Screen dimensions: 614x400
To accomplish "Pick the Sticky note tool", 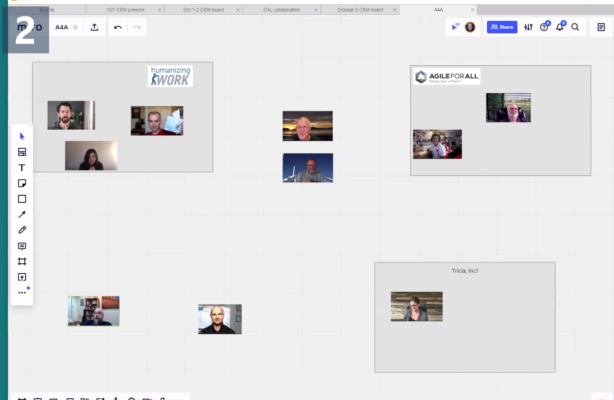I will (x=22, y=183).
